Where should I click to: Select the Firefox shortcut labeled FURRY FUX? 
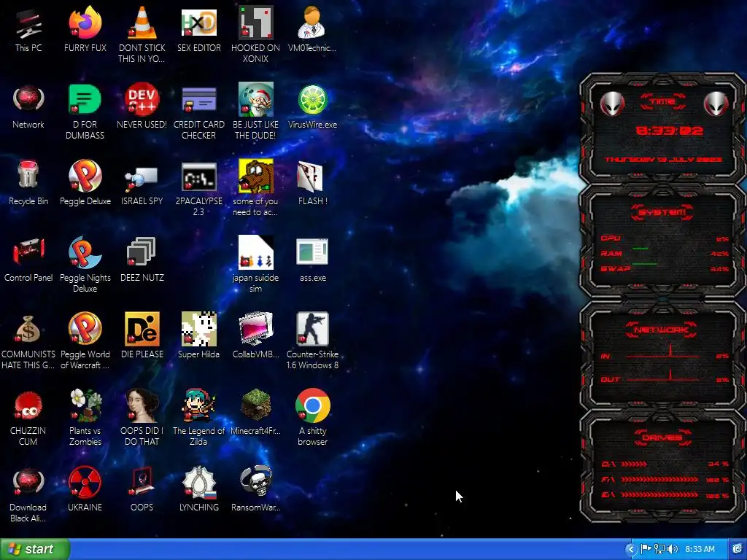[x=85, y=23]
